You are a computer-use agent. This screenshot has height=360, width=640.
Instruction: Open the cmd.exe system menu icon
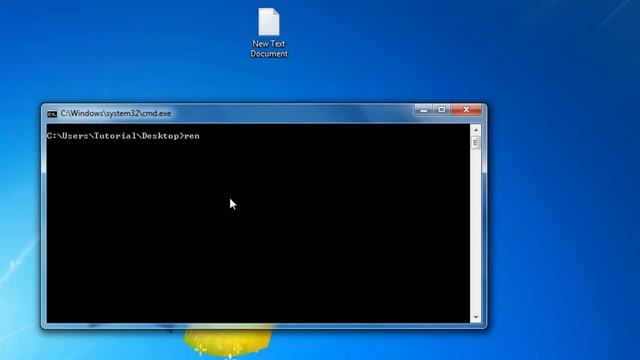(52, 114)
